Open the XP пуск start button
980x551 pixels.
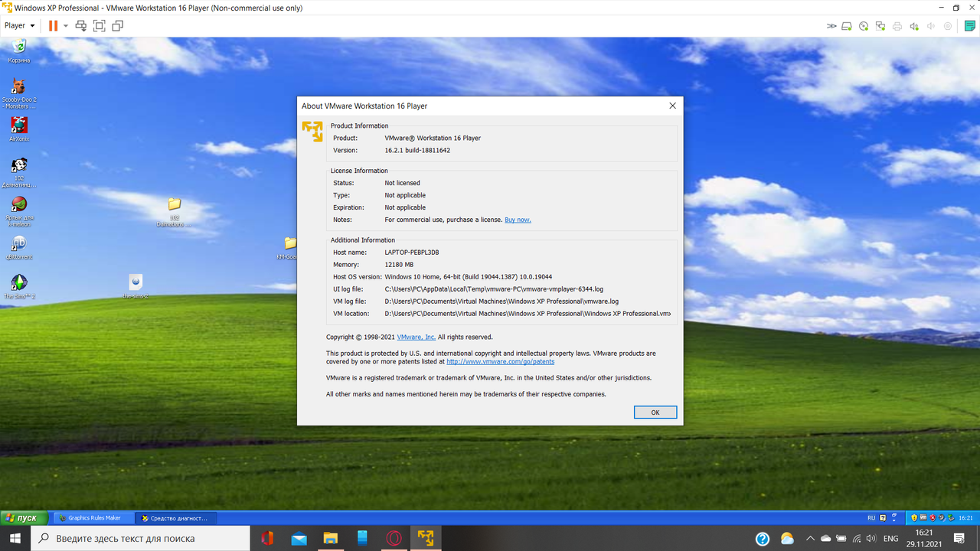(x=24, y=518)
